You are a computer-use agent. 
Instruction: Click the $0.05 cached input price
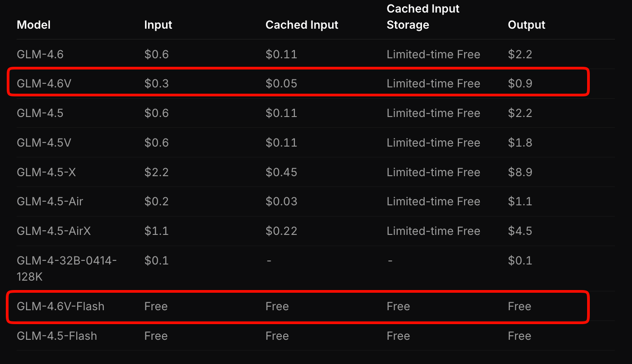[281, 83]
